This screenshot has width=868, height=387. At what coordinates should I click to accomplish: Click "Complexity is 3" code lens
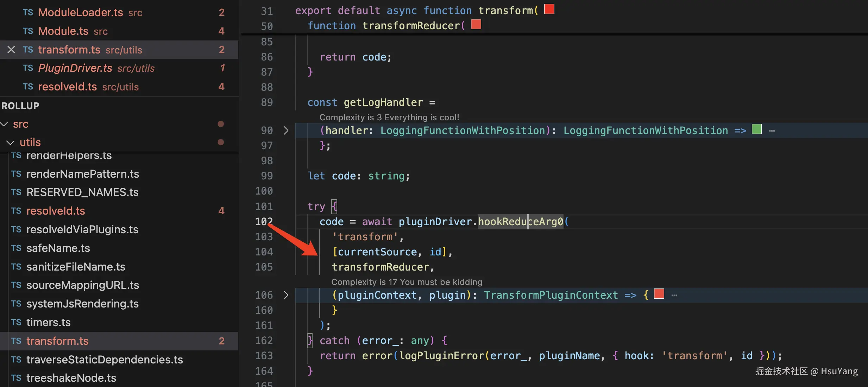click(x=389, y=118)
